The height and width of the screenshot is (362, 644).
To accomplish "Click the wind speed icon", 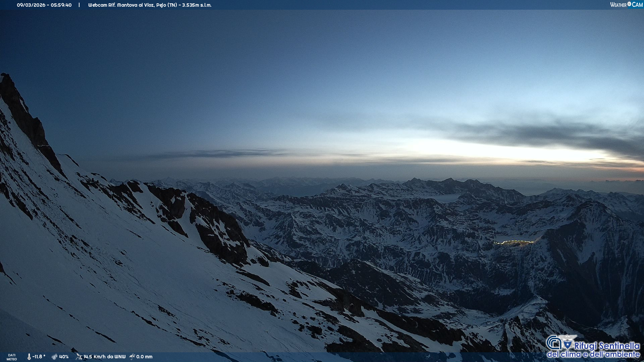I will (79, 357).
